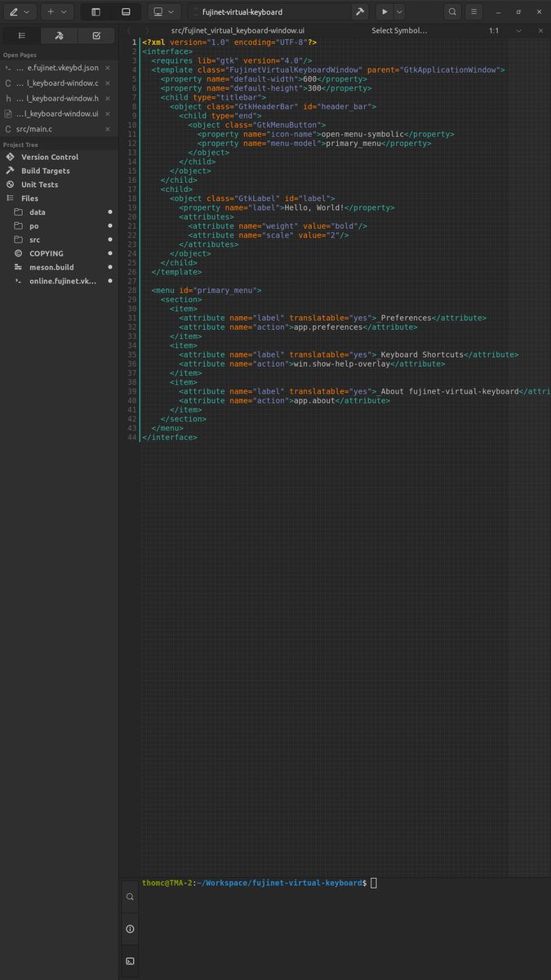Click line number 28 in the gutter
The width and height of the screenshot is (551, 980).
pos(132,290)
